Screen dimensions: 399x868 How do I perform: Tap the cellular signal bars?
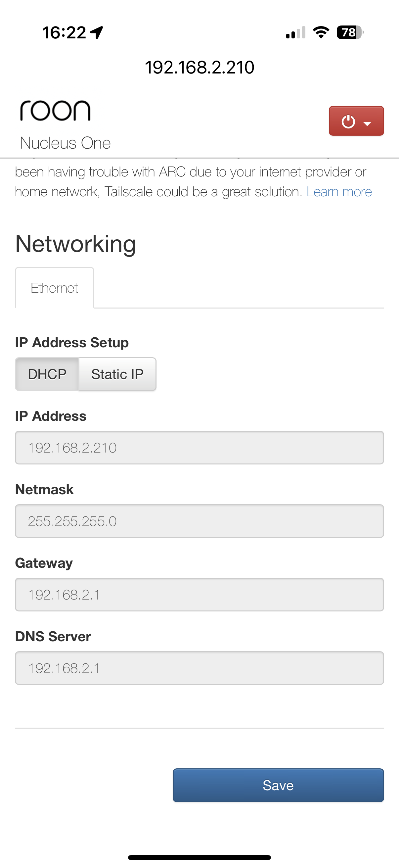[296, 33]
